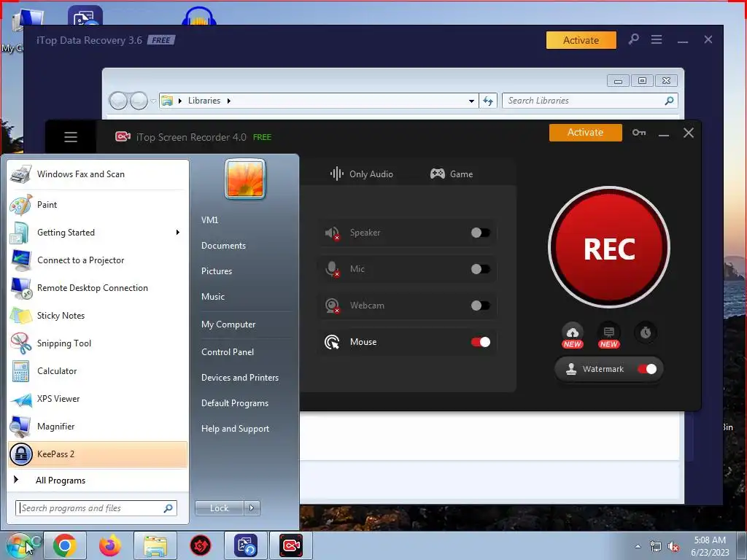747x560 pixels.
Task: Turn off the Watermark toggle
Action: [x=647, y=369]
